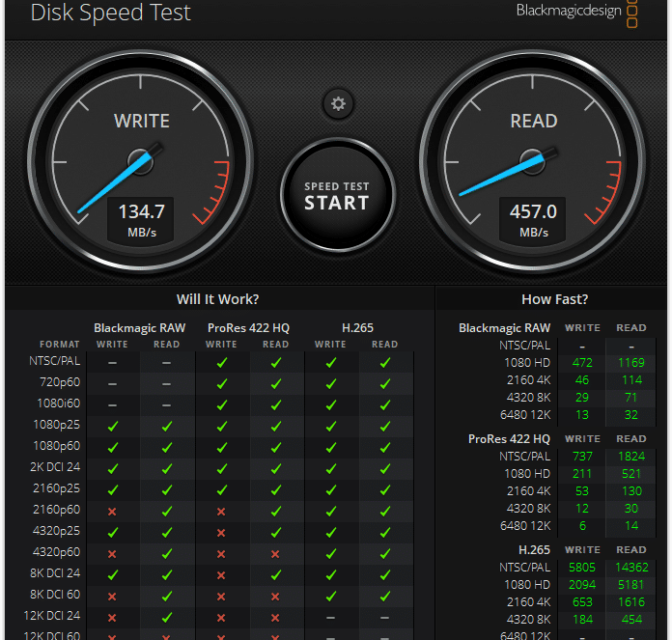Click the 2160p60 Blackmagic RAW write red cross

point(112,511)
